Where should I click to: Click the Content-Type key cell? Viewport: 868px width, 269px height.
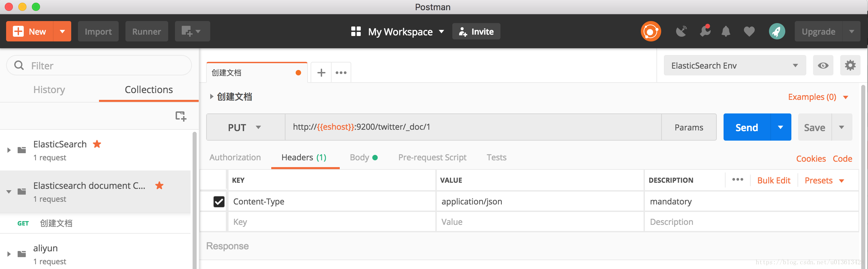[332, 201]
